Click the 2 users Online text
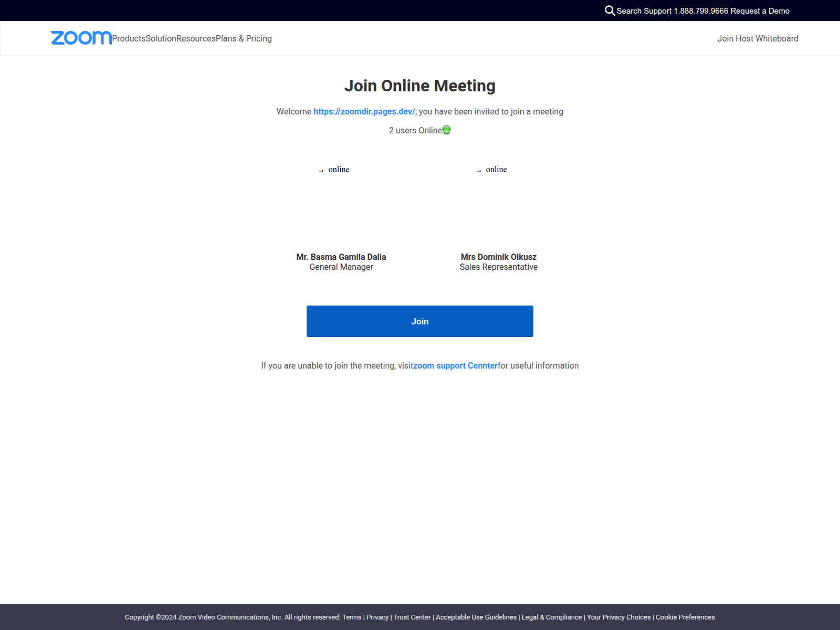 (x=415, y=130)
